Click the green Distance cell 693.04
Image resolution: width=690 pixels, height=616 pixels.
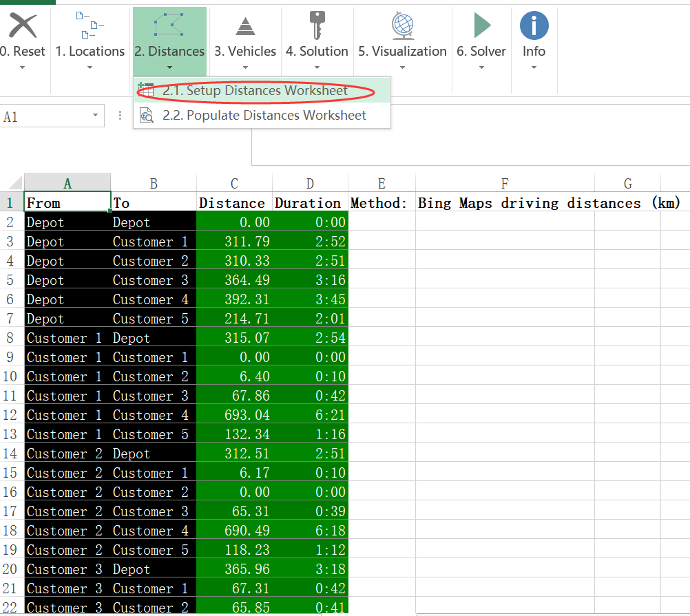coord(235,415)
